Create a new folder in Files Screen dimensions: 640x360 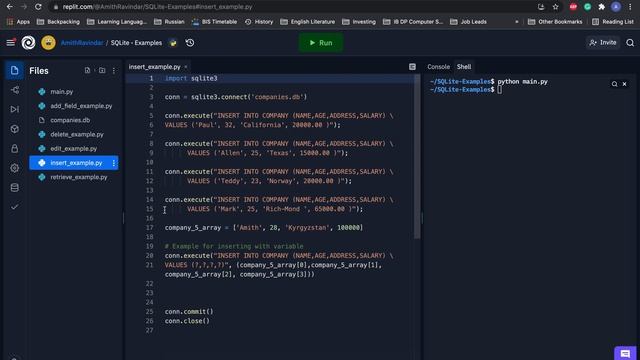(x=102, y=71)
